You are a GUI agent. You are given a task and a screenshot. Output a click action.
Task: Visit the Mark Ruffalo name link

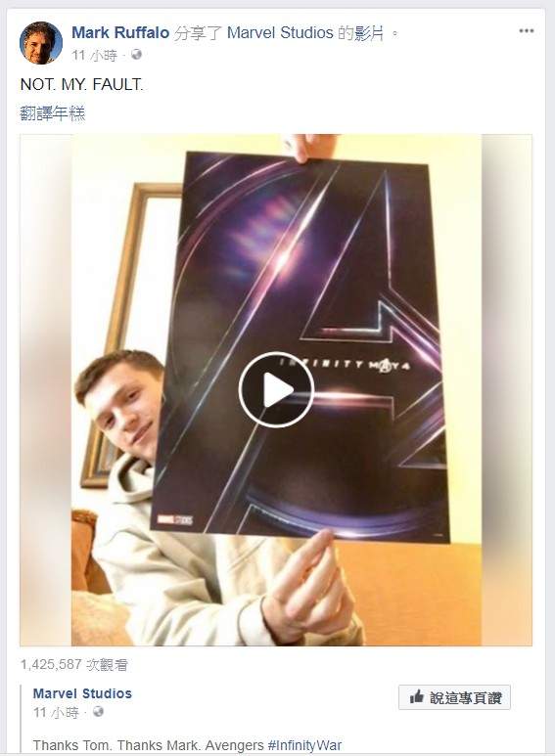tap(120, 33)
